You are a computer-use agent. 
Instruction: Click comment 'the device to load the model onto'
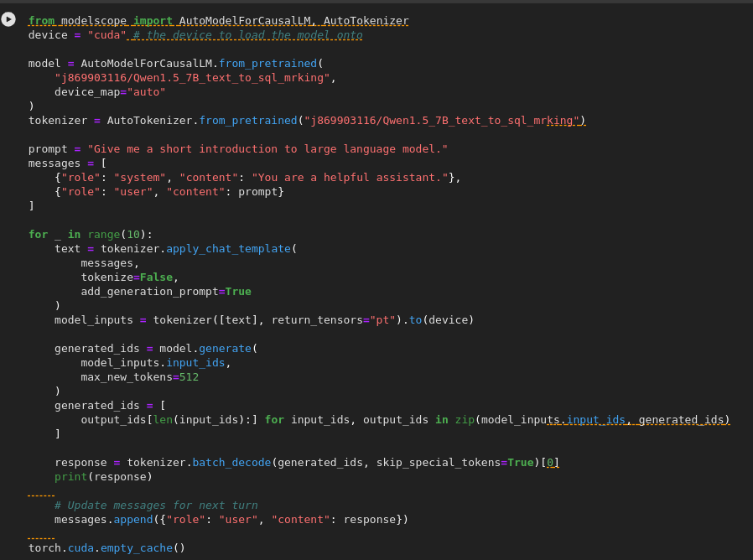(248, 35)
